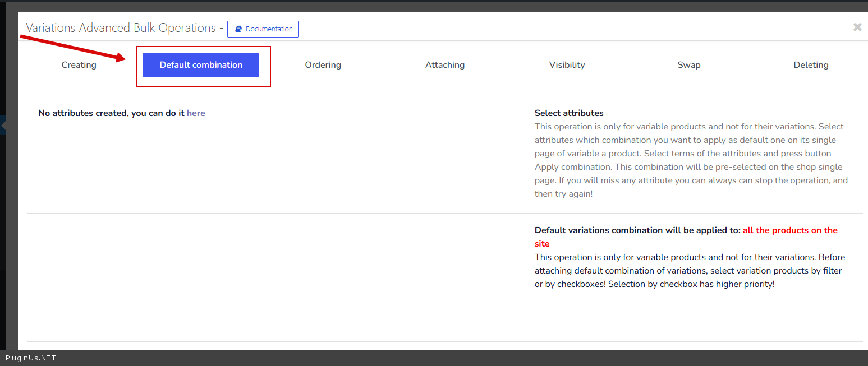Image resolution: width=868 pixels, height=366 pixels.
Task: Click the paragraph about selecting products by filter
Action: (x=690, y=271)
